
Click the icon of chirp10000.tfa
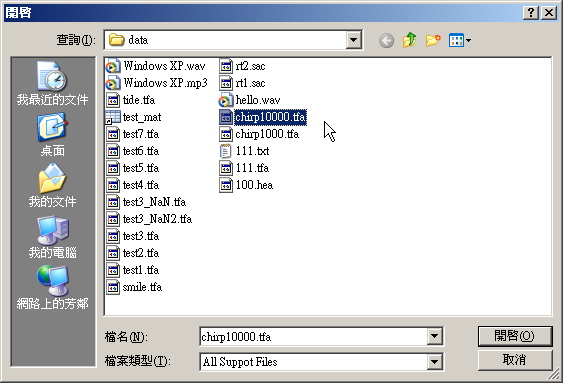point(226,117)
